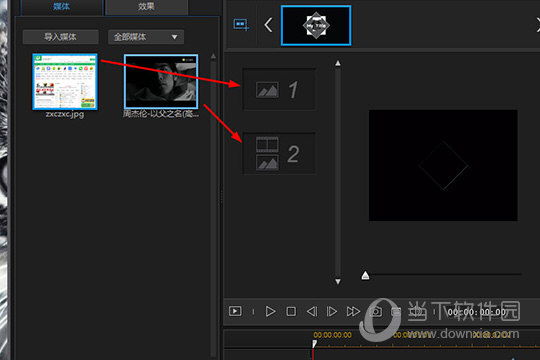
Task: Click image slot 1
Action: pyautogui.click(x=279, y=90)
